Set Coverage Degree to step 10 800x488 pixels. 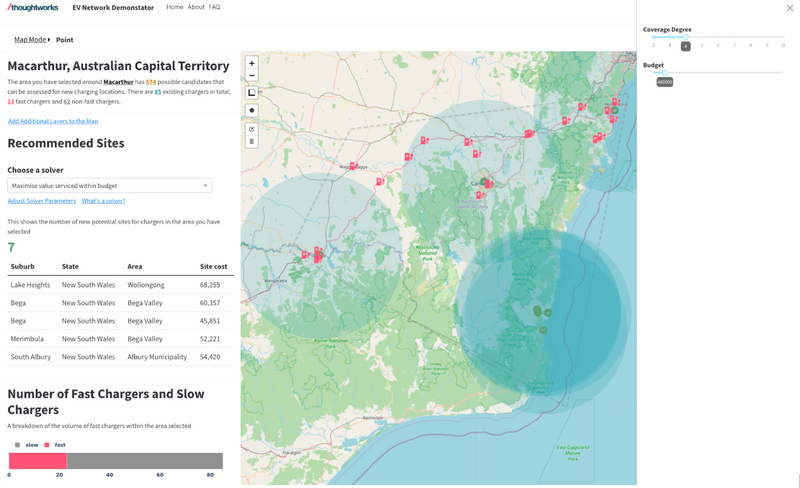pyautogui.click(x=783, y=37)
